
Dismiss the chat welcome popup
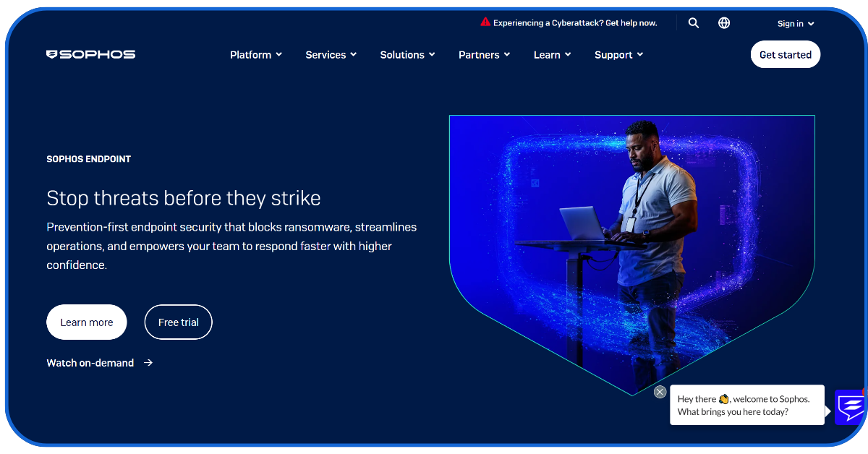[660, 392]
